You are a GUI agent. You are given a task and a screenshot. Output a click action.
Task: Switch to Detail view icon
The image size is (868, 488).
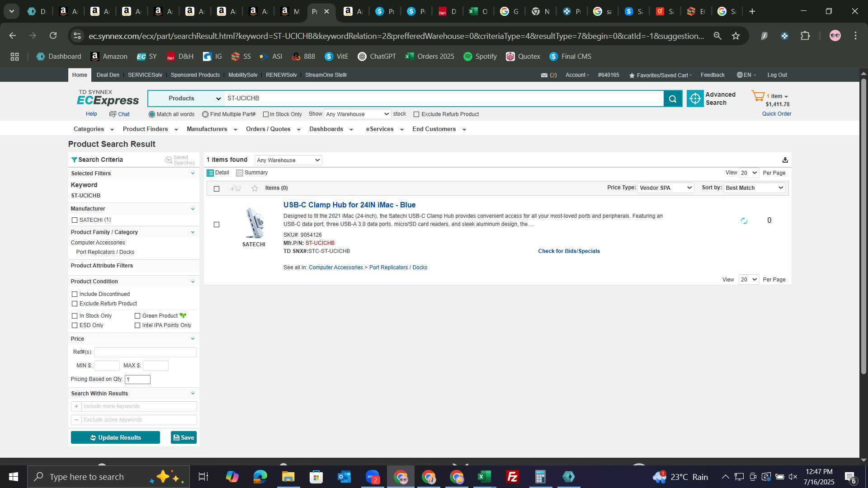210,173
